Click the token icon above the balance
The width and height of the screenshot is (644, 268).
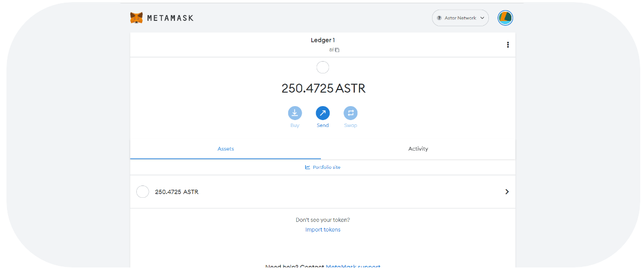pos(323,68)
